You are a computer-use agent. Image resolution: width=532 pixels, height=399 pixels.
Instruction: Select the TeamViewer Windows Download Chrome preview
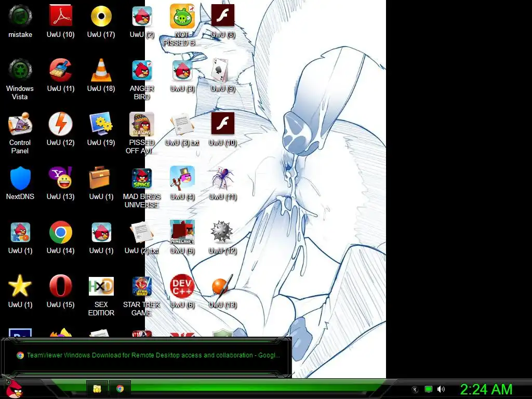tap(148, 355)
